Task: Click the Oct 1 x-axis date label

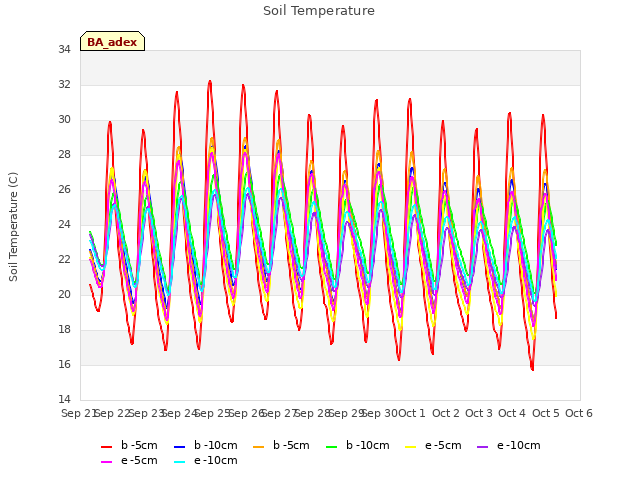Action: click(x=412, y=413)
